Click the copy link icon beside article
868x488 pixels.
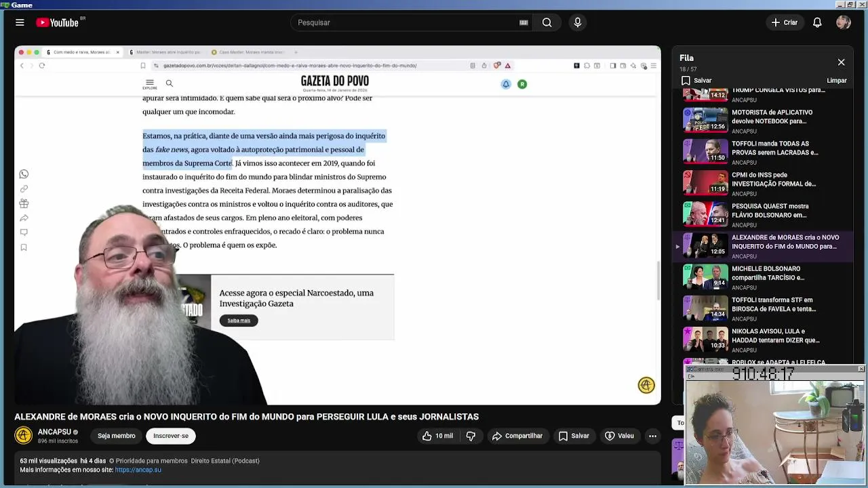click(x=24, y=189)
